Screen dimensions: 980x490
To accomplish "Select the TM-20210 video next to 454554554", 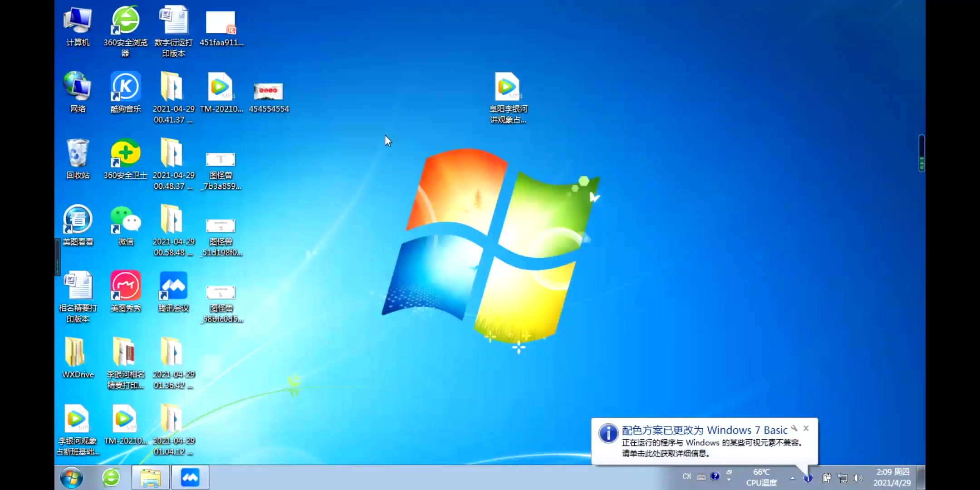I will [221, 93].
